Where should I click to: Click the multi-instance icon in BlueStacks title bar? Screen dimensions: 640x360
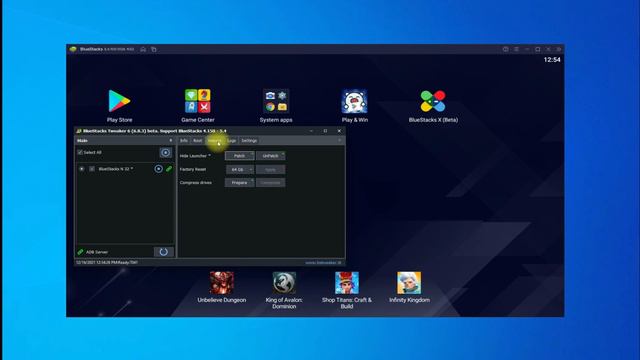point(154,49)
